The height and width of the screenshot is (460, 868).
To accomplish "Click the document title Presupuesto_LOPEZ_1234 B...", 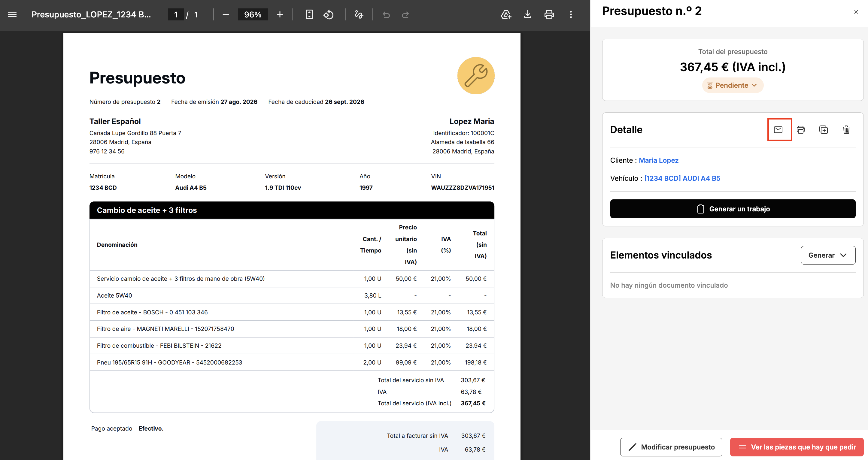I will click(x=91, y=14).
